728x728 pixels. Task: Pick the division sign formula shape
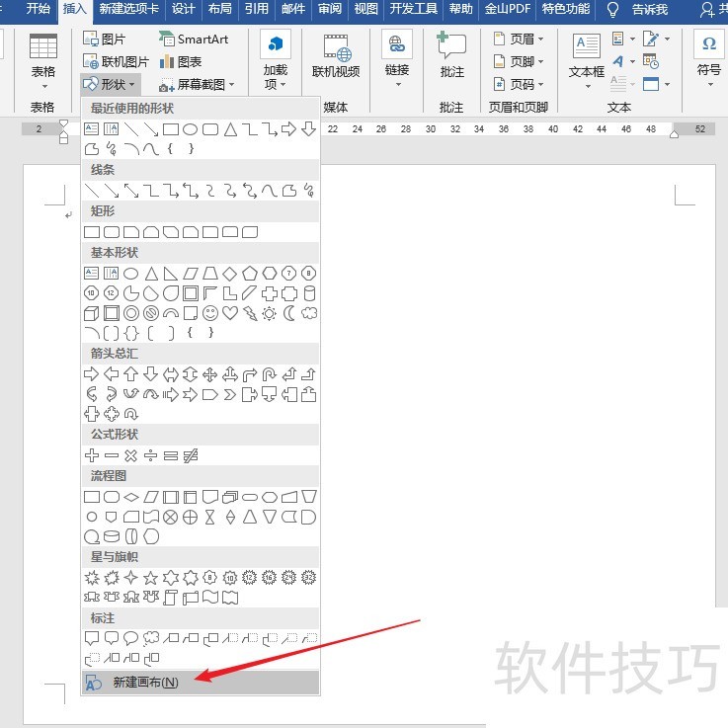[x=150, y=455]
